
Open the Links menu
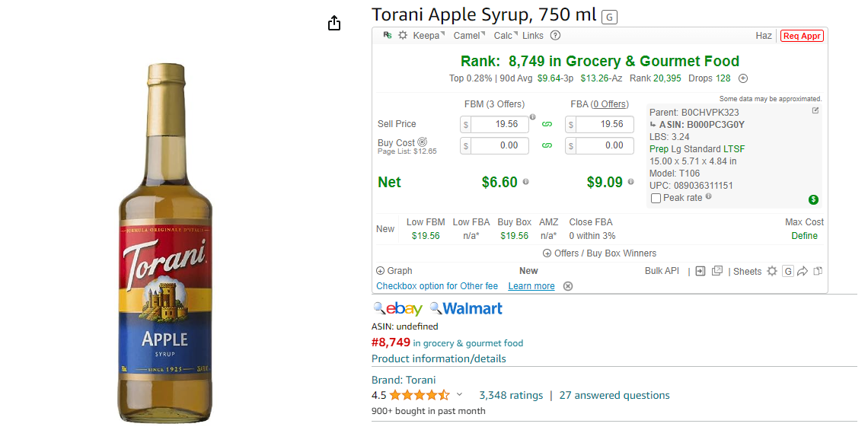[x=533, y=36]
